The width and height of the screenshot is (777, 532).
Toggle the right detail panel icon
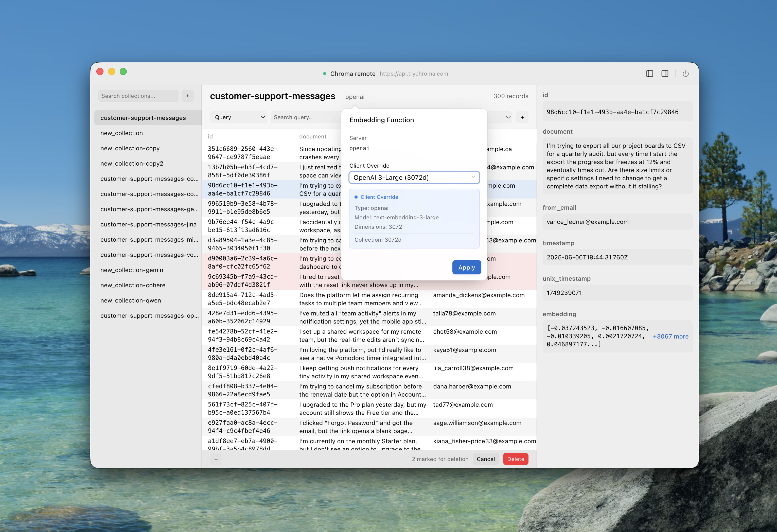tap(665, 74)
